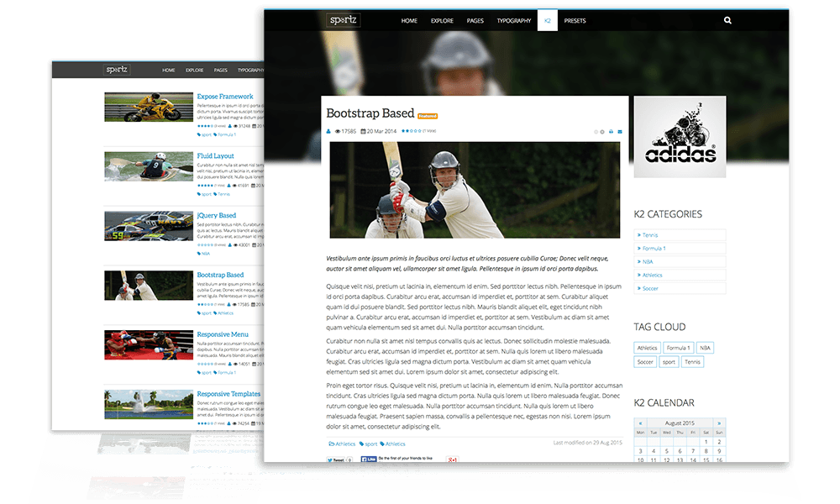
Task: Open Presets in the front window navigation
Action: 575,21
